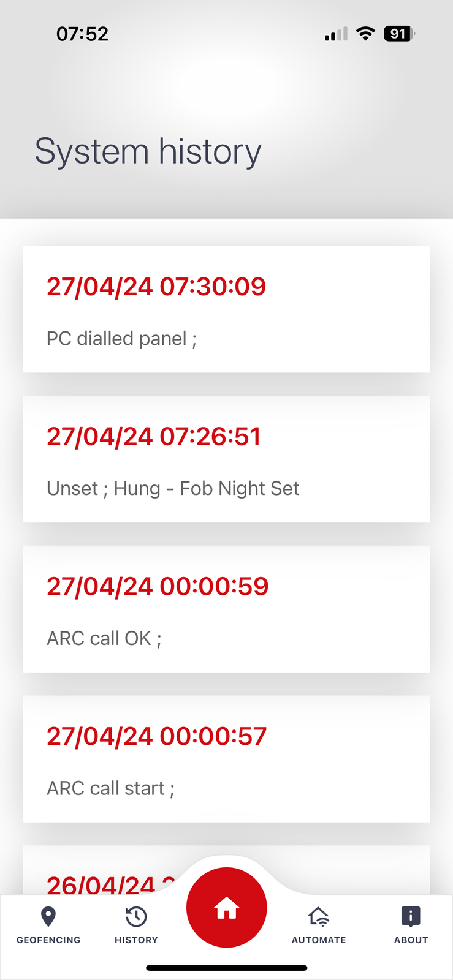Viewport: 453px width, 980px height.
Task: Go to the ABOUT tab label
Action: coord(411,940)
